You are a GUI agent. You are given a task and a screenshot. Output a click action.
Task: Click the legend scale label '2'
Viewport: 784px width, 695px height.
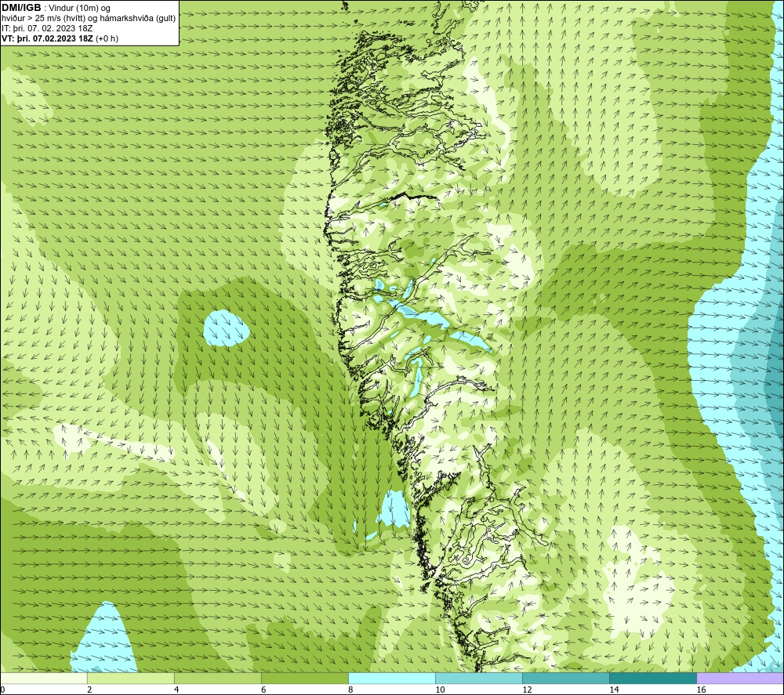coord(89,690)
